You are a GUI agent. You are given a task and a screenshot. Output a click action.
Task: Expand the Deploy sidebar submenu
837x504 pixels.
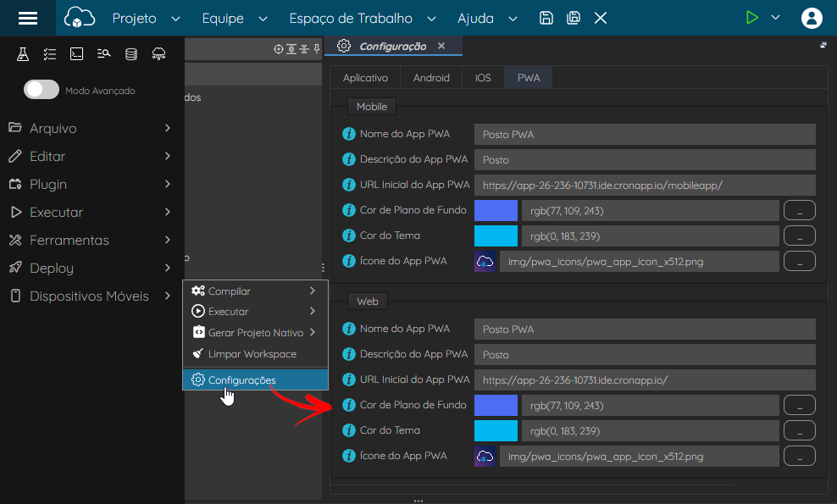coord(168,268)
